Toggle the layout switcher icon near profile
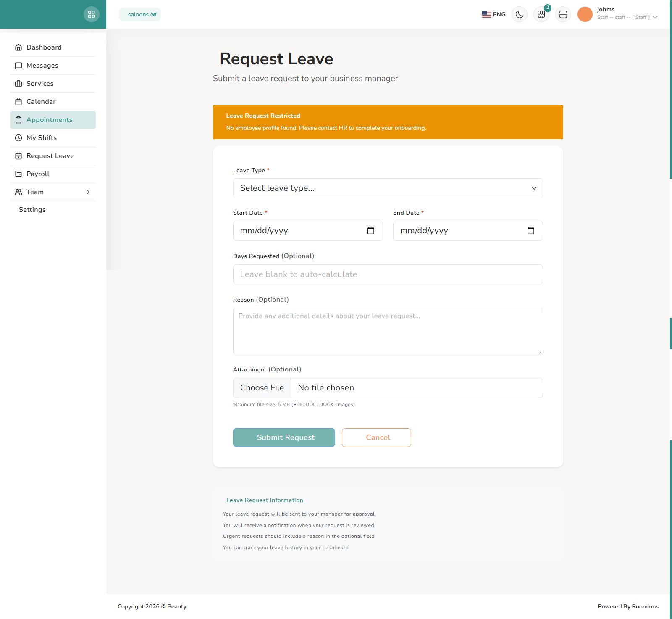672x619 pixels. (x=563, y=14)
